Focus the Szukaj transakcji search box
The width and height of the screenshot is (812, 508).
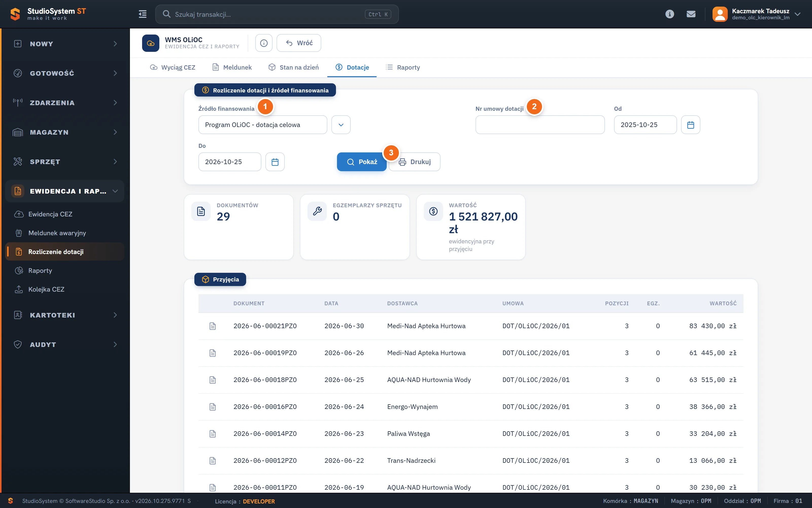277,14
